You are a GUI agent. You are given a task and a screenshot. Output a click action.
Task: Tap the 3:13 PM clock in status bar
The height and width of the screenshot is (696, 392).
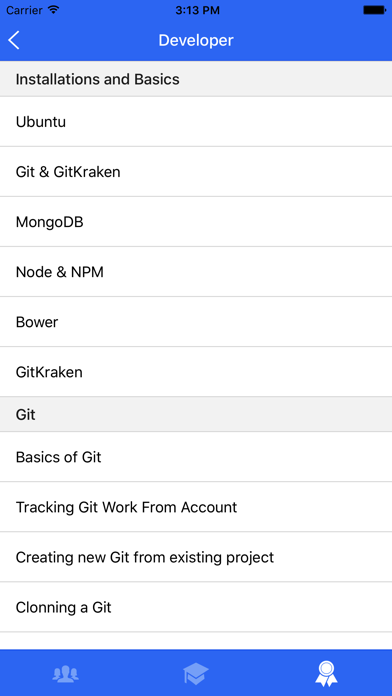point(197,10)
